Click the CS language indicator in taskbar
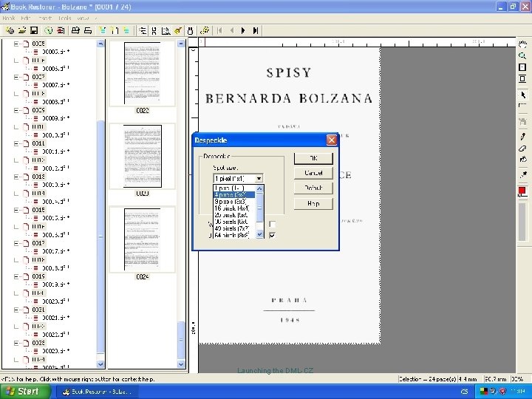Viewport: 532px width, 399px height. [465, 392]
